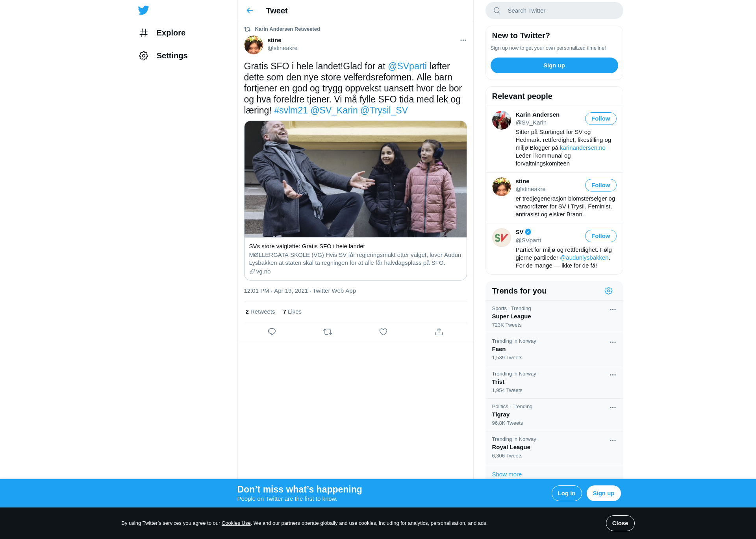Click SV verified badge
The width and height of the screenshot is (756, 539).
click(528, 232)
